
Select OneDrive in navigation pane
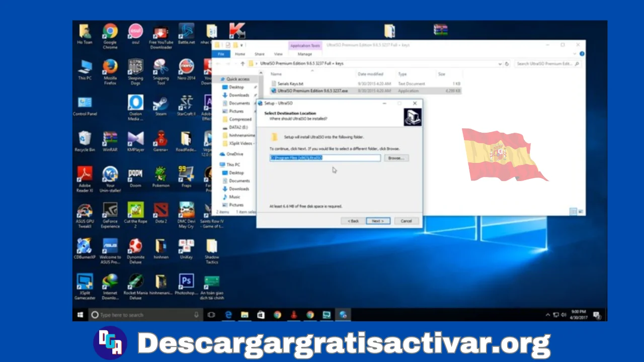pyautogui.click(x=234, y=154)
